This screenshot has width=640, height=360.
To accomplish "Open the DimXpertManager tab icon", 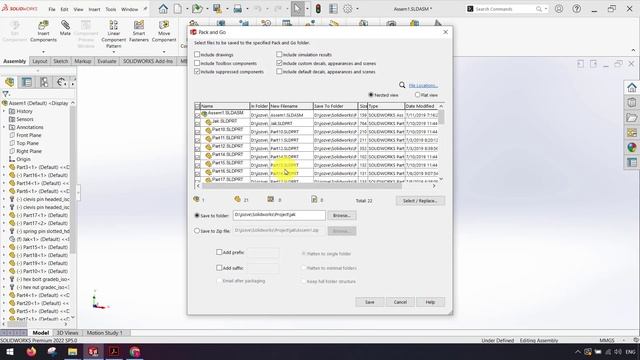I will (61, 82).
